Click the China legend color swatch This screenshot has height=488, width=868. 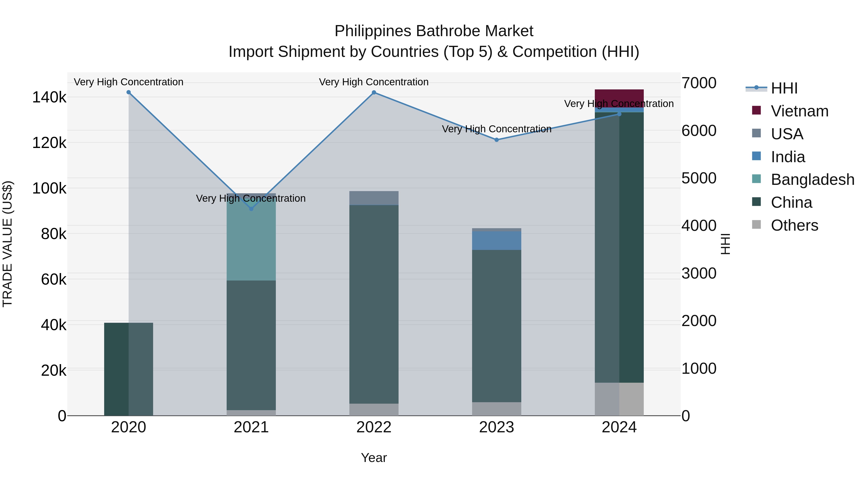coord(756,202)
